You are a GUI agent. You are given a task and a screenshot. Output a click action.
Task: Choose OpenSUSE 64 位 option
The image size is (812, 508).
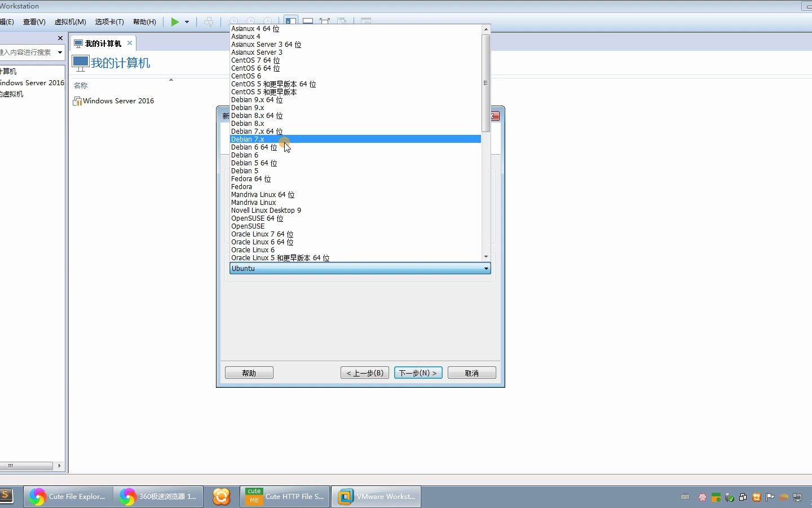click(355, 218)
